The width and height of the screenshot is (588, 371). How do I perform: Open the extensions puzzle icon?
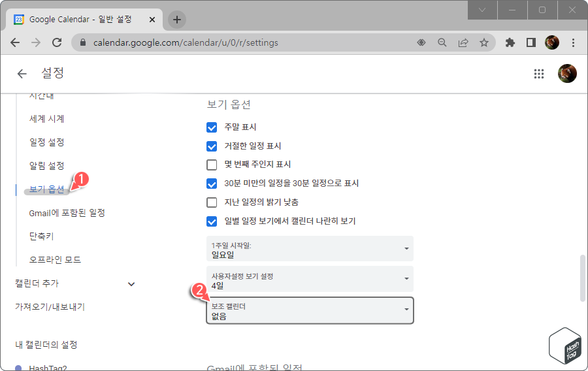510,42
